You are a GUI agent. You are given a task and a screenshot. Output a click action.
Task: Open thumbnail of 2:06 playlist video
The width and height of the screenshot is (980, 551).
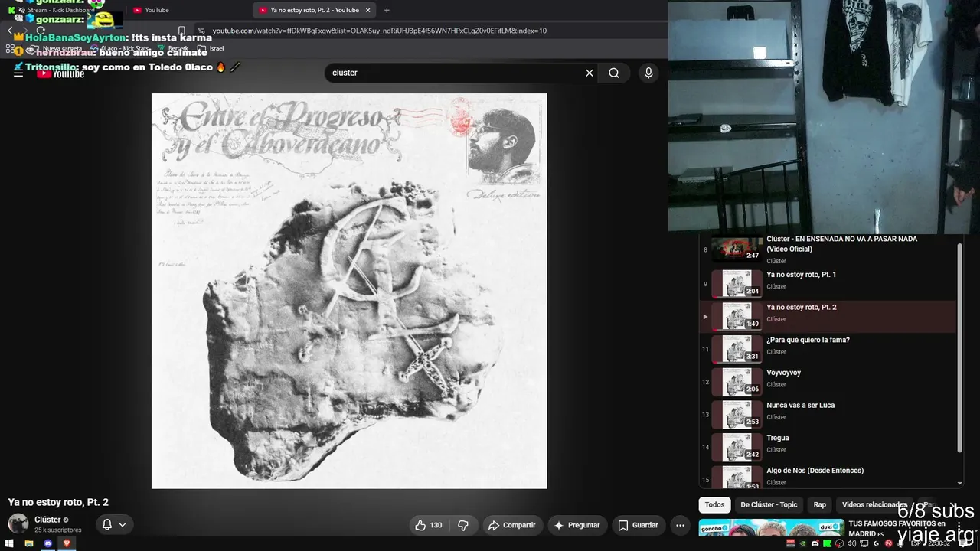click(x=737, y=381)
